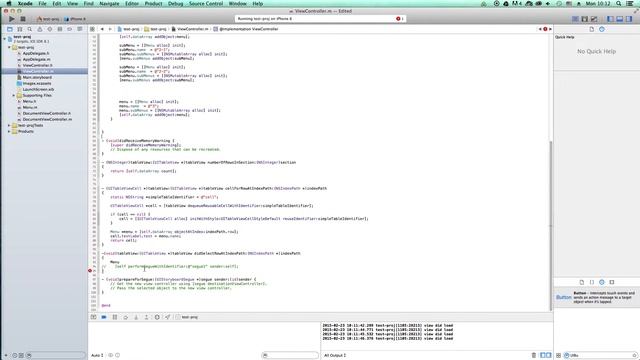Screen dimensions: 640x360
Task: Show the File Template library
Action: [x=582, y=282]
